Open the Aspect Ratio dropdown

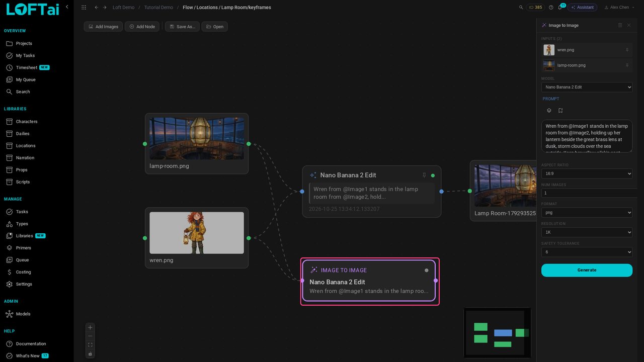(x=587, y=173)
